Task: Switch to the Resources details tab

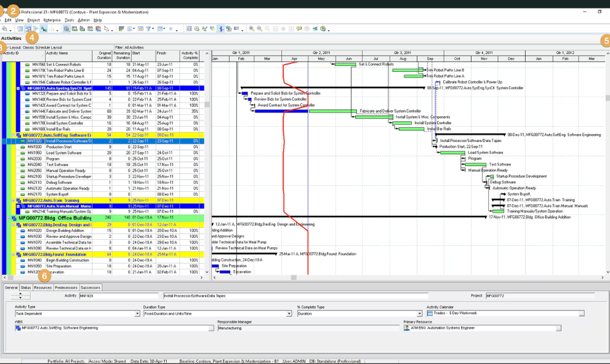Action: [43, 288]
